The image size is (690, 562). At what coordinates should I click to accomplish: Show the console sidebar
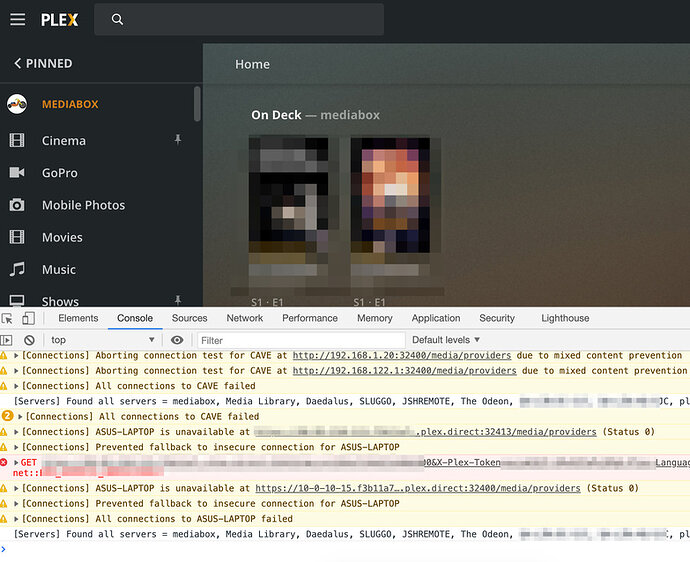click(6, 340)
